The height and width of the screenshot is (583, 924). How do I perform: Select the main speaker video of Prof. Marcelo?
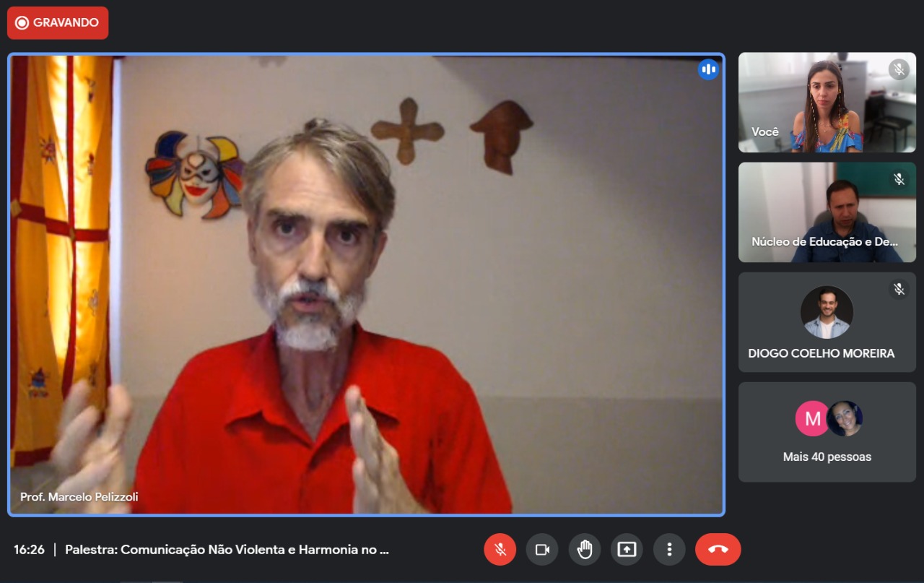coord(366,285)
